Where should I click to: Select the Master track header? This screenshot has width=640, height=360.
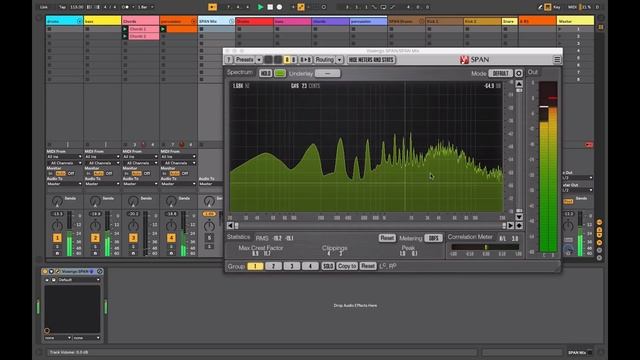pyautogui.click(x=576, y=21)
